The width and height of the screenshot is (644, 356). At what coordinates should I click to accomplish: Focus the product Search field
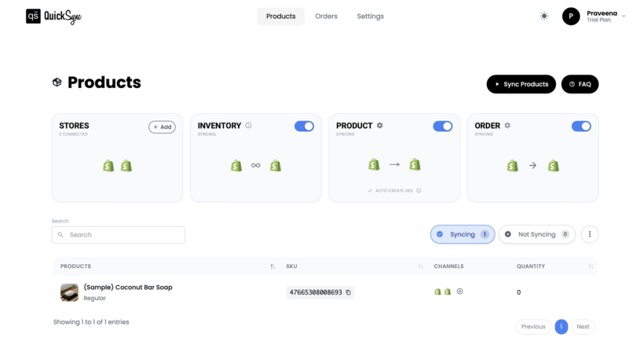pyautogui.click(x=118, y=235)
